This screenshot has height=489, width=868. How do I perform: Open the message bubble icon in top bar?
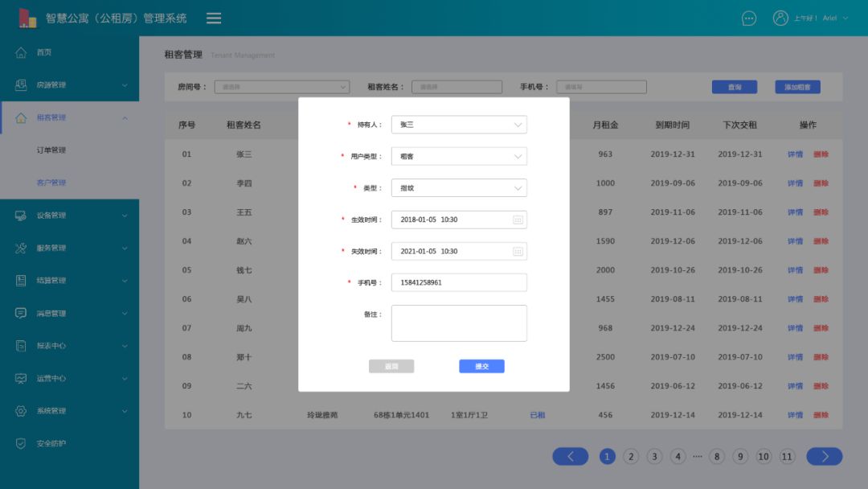point(748,18)
